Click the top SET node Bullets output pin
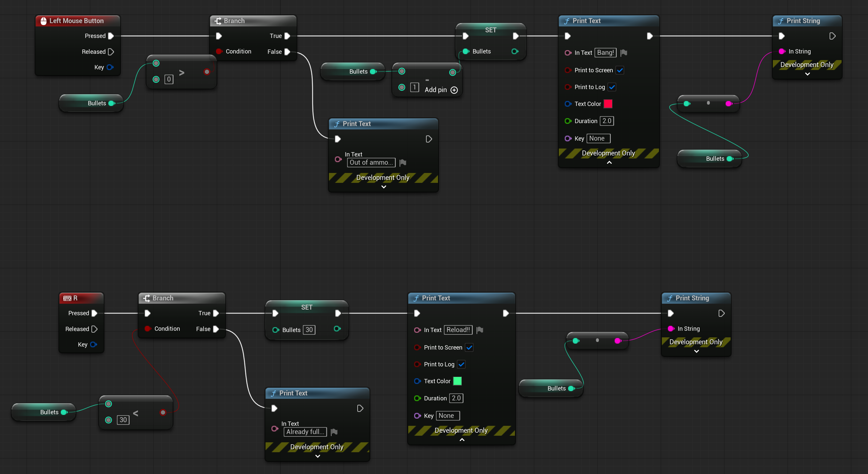This screenshot has width=868, height=474. pyautogui.click(x=515, y=51)
